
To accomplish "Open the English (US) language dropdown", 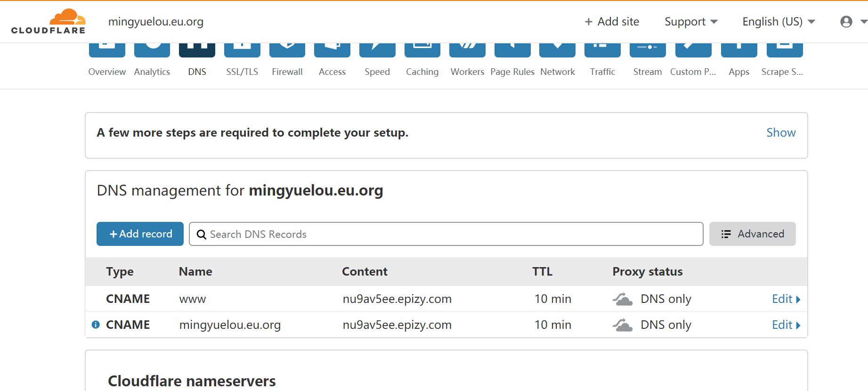I will (779, 22).
